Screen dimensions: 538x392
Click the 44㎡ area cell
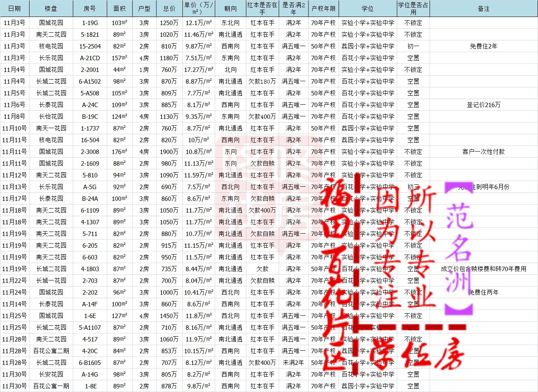click(119, 70)
